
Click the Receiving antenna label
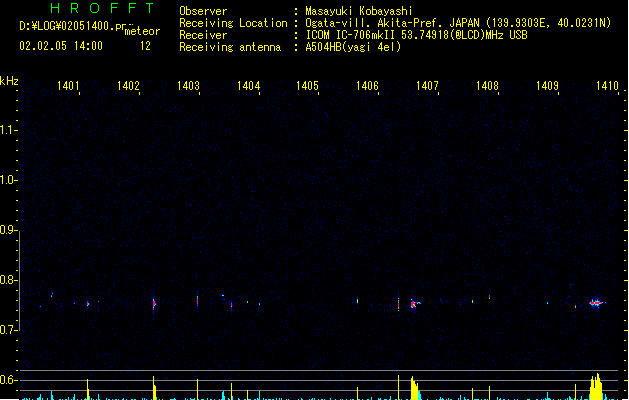tap(230, 47)
